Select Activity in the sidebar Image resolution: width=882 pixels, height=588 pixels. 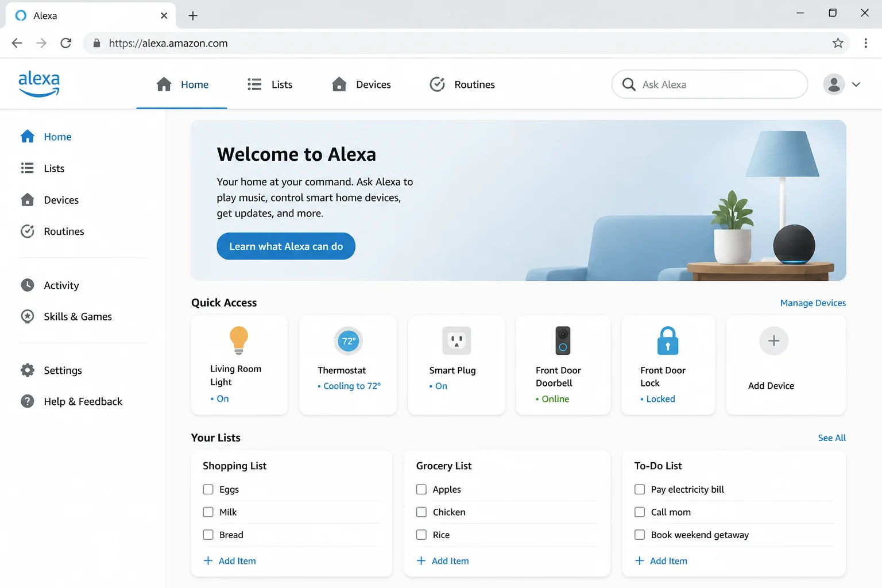pyautogui.click(x=61, y=285)
